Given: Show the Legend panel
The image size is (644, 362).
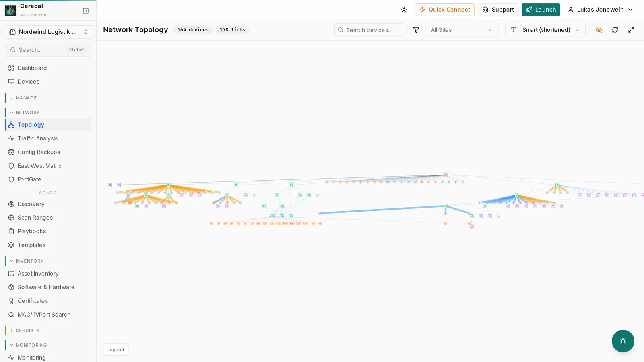Looking at the screenshot, I should (x=116, y=350).
